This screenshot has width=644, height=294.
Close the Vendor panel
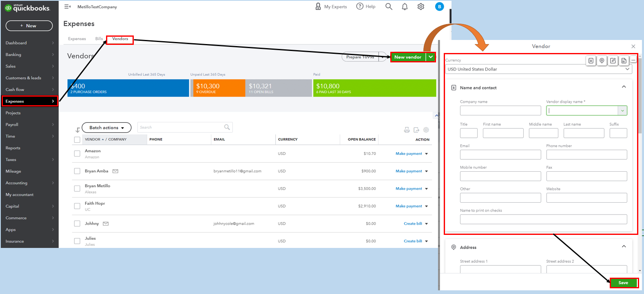tap(633, 46)
